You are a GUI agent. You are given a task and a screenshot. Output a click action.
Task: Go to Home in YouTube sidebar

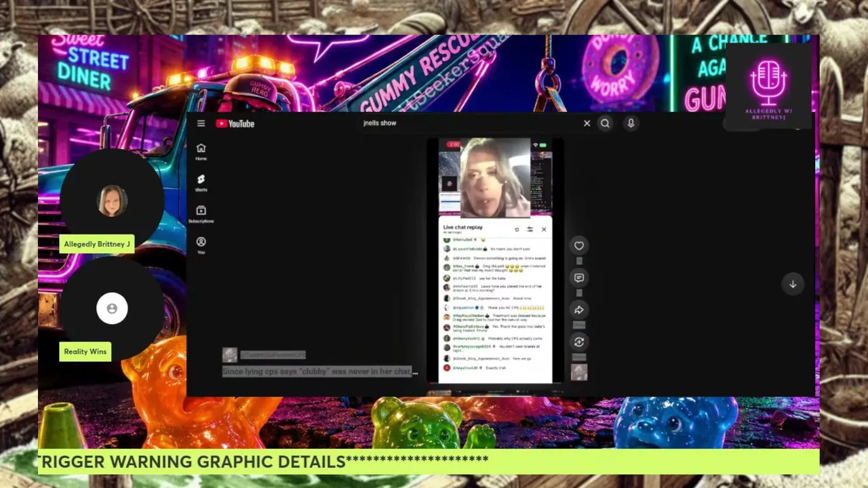tap(201, 152)
